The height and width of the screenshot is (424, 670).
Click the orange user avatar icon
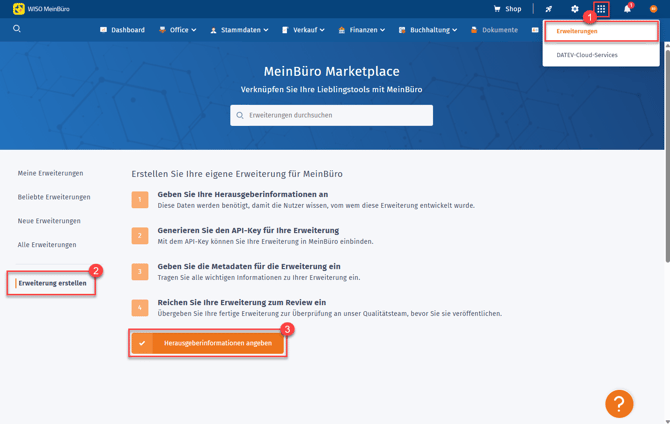coord(654,9)
